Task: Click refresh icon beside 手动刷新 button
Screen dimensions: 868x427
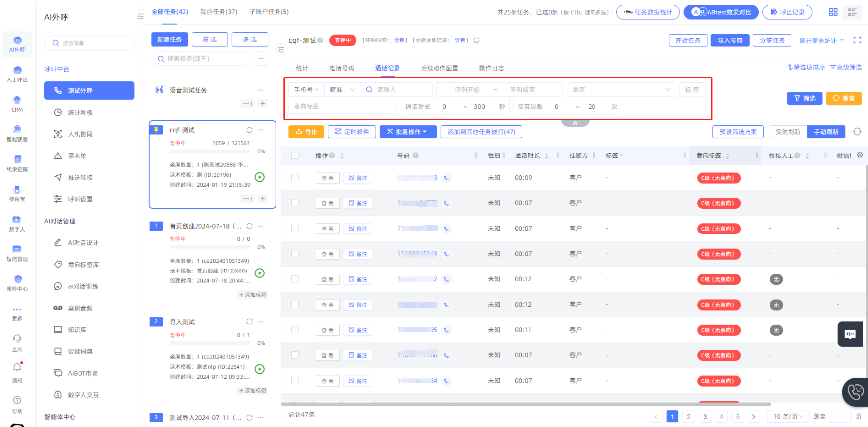Action: click(857, 132)
